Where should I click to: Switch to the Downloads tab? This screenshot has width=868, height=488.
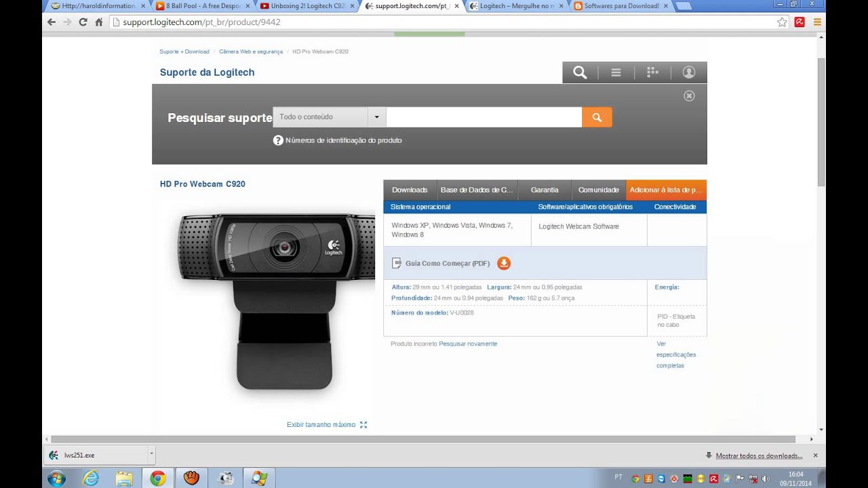(410, 190)
